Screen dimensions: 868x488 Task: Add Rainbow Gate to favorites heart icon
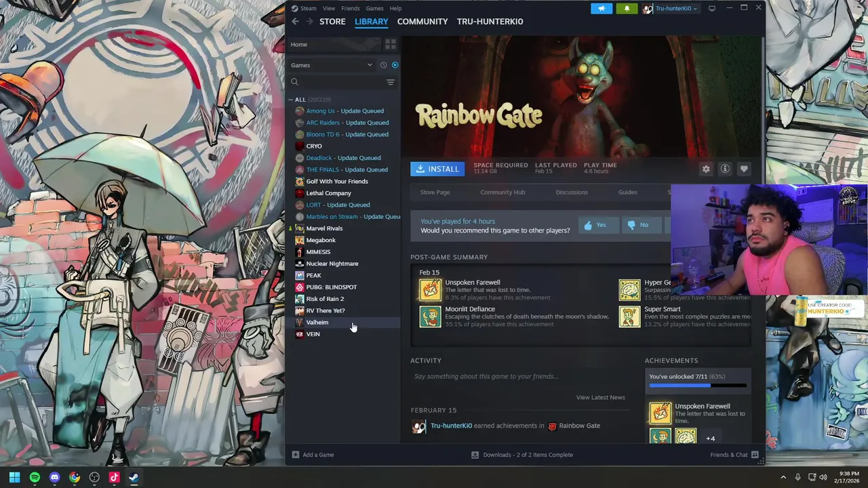744,169
